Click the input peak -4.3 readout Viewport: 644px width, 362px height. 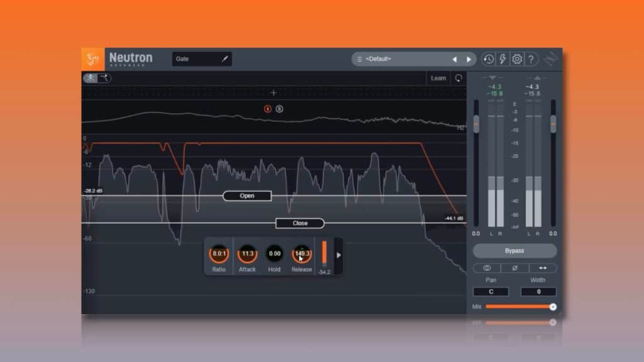click(495, 87)
